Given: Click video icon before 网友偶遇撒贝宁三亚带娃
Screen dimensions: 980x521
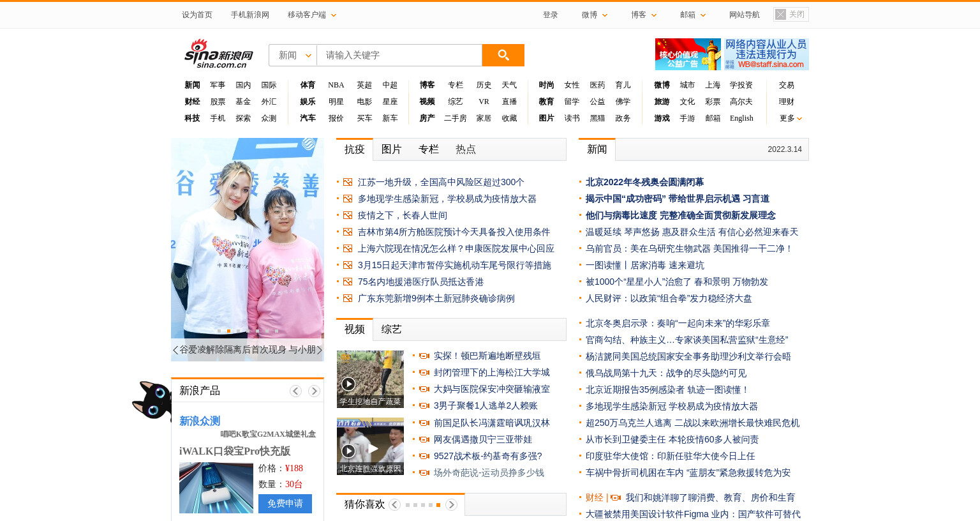Looking at the screenshot, I should 424,439.
